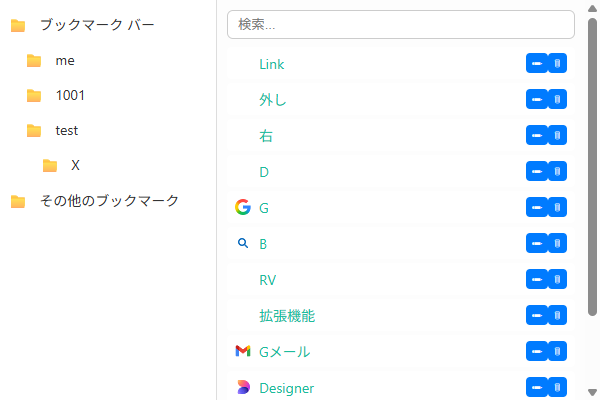Click the magnifier favicon beside B

click(242, 244)
